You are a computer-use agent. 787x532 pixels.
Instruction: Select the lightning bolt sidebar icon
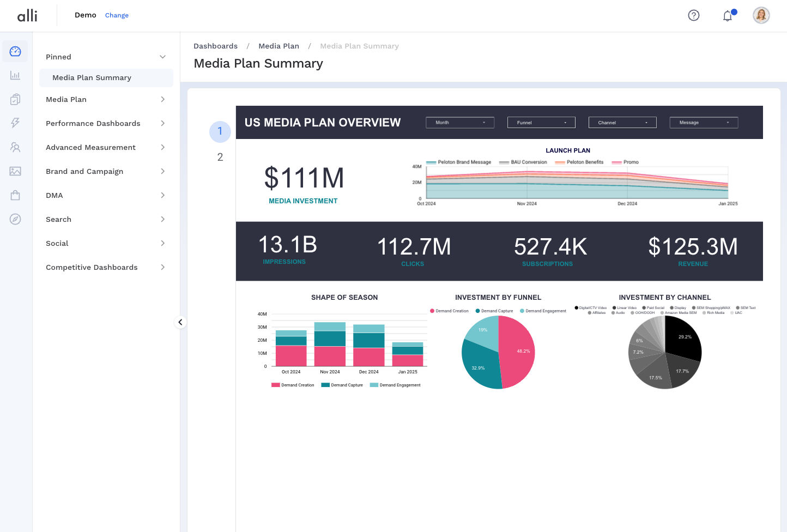(x=15, y=123)
